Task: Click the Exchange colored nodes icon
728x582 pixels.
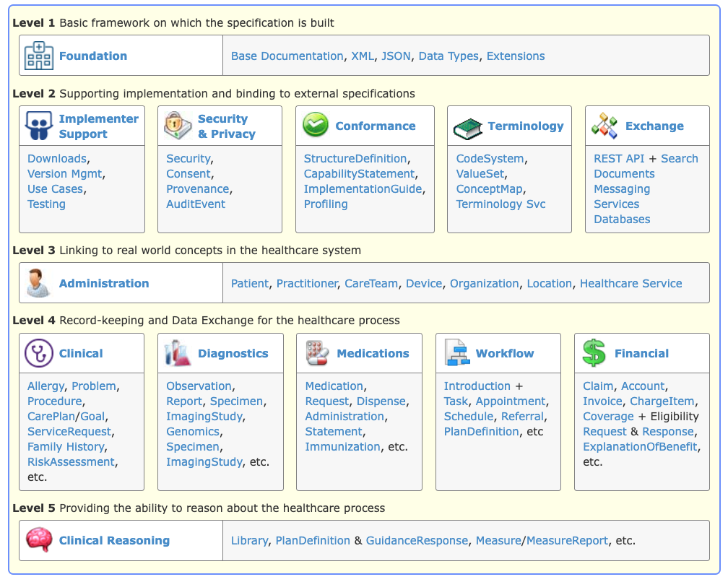Action: click(x=605, y=126)
